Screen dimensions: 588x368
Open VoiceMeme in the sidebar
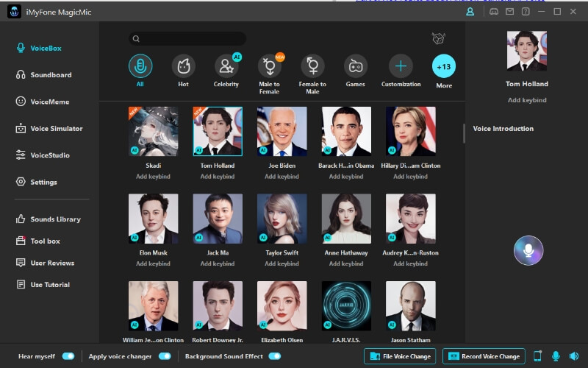(x=43, y=102)
